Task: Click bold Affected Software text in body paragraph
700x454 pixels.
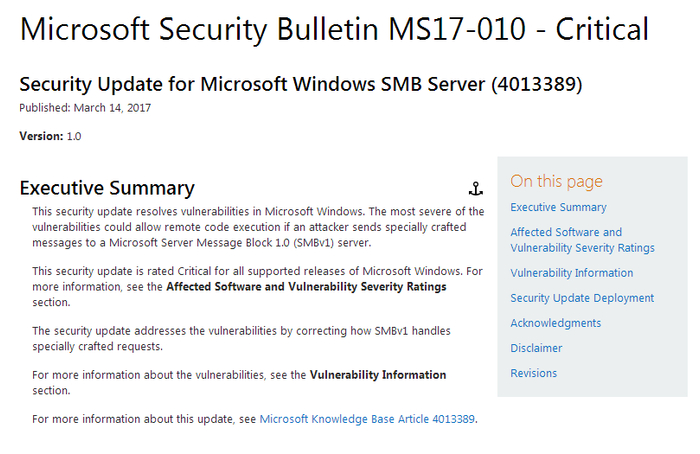Action: point(306,287)
